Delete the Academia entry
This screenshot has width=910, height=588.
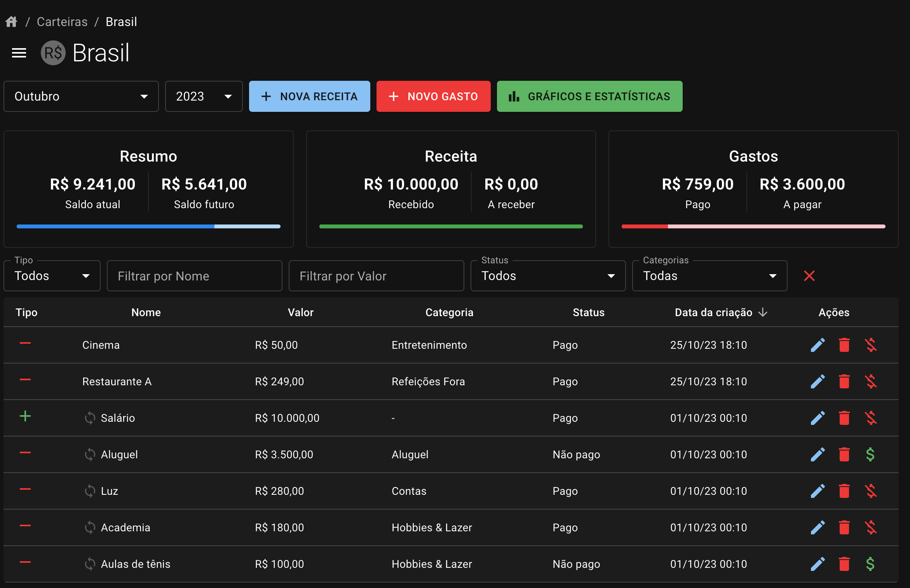click(844, 527)
